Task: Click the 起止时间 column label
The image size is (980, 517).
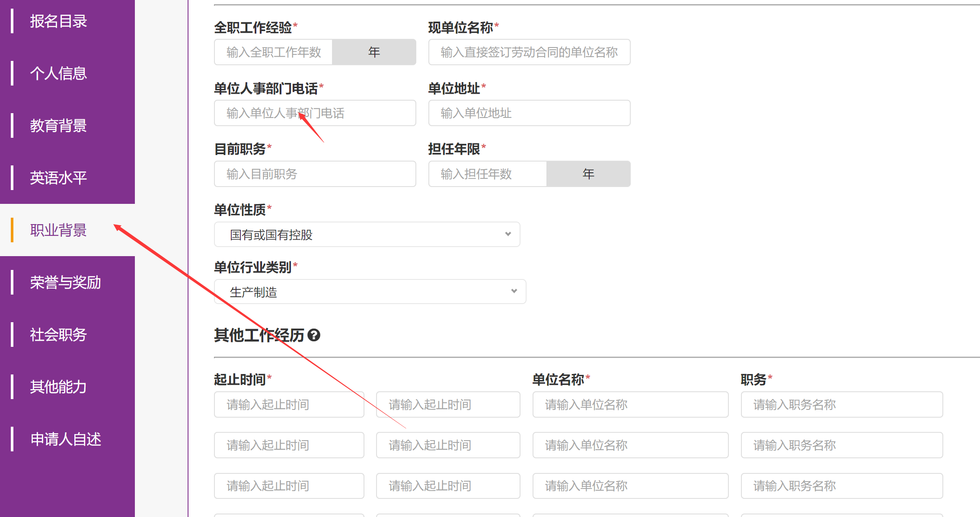Action: pyautogui.click(x=240, y=380)
